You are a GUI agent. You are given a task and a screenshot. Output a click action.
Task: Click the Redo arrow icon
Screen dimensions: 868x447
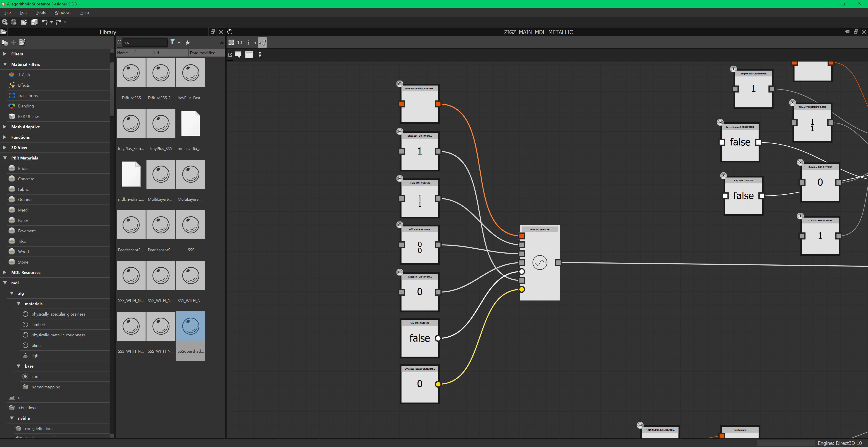(x=58, y=22)
